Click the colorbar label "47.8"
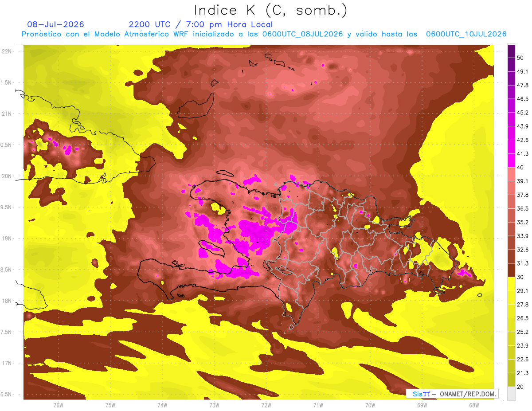 click(x=522, y=86)
